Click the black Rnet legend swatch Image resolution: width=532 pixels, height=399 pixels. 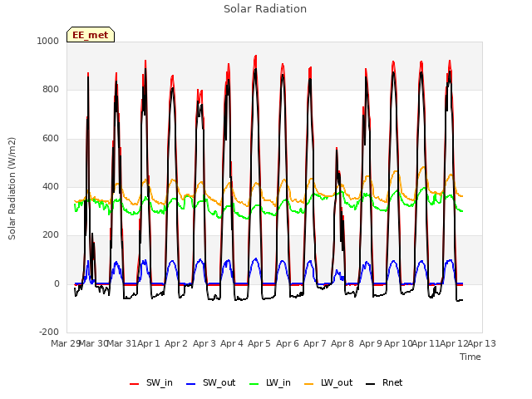click(x=371, y=384)
